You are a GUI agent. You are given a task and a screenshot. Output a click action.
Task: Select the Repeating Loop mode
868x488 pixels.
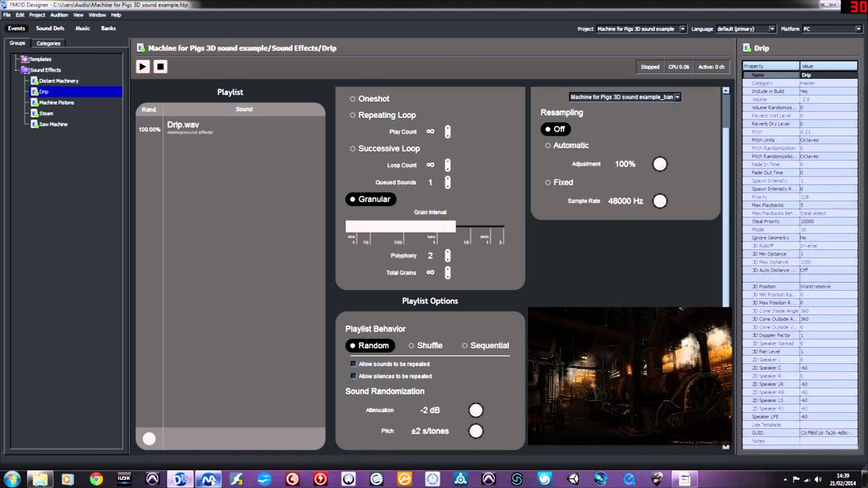pyautogui.click(x=382, y=115)
